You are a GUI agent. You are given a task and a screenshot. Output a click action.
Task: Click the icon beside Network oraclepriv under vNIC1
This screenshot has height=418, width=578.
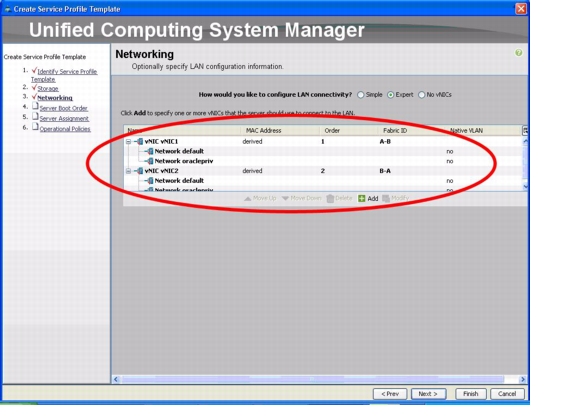point(150,161)
